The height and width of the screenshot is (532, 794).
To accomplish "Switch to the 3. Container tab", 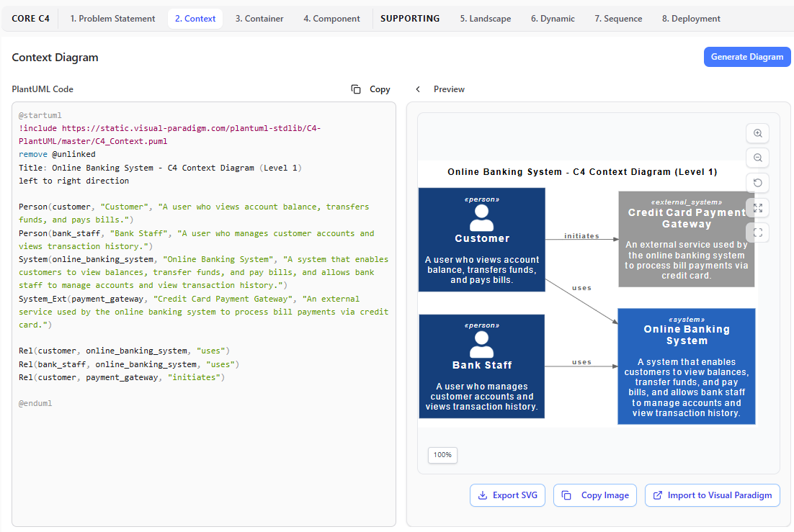I will tap(259, 19).
